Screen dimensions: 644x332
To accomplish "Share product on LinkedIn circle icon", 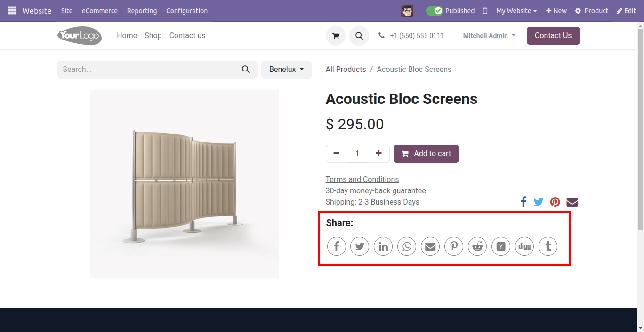I will point(383,246).
